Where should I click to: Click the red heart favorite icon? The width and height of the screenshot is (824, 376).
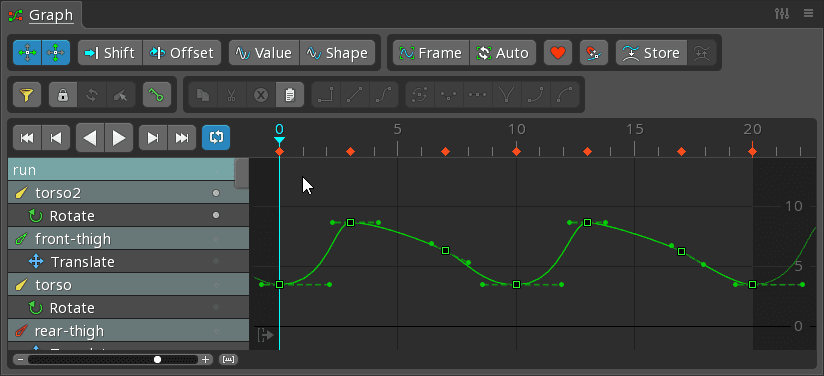[558, 53]
